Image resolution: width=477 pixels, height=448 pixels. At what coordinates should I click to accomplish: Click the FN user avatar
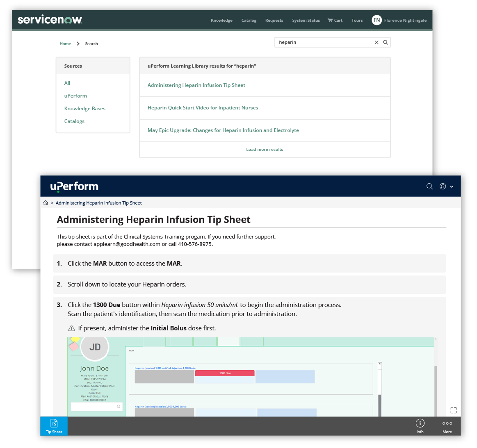377,20
